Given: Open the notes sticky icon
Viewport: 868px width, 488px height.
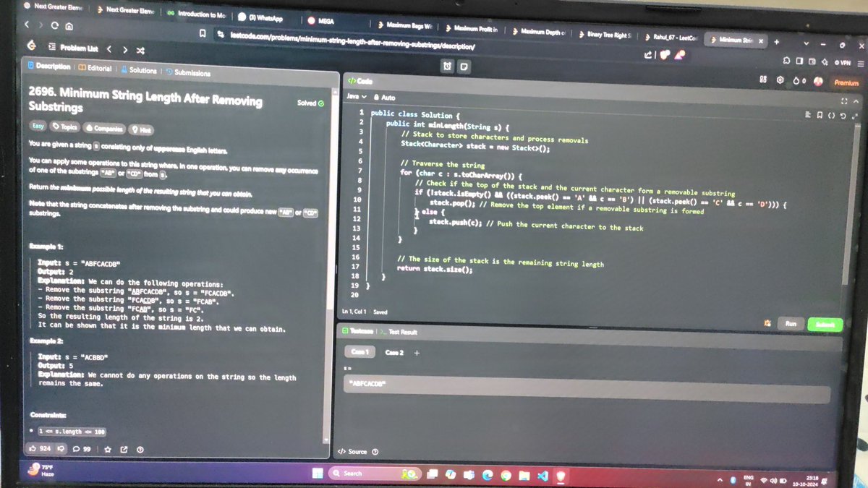Looking at the screenshot, I should (464, 67).
